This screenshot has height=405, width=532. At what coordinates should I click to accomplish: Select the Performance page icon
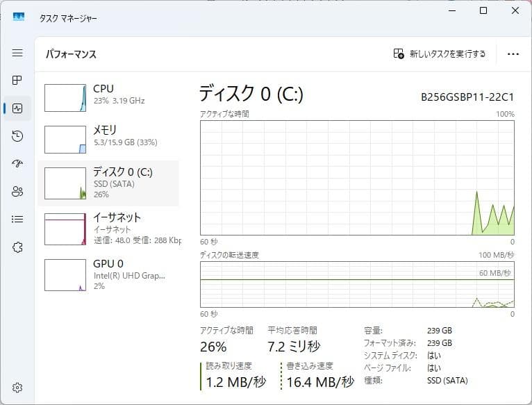pyautogui.click(x=17, y=108)
